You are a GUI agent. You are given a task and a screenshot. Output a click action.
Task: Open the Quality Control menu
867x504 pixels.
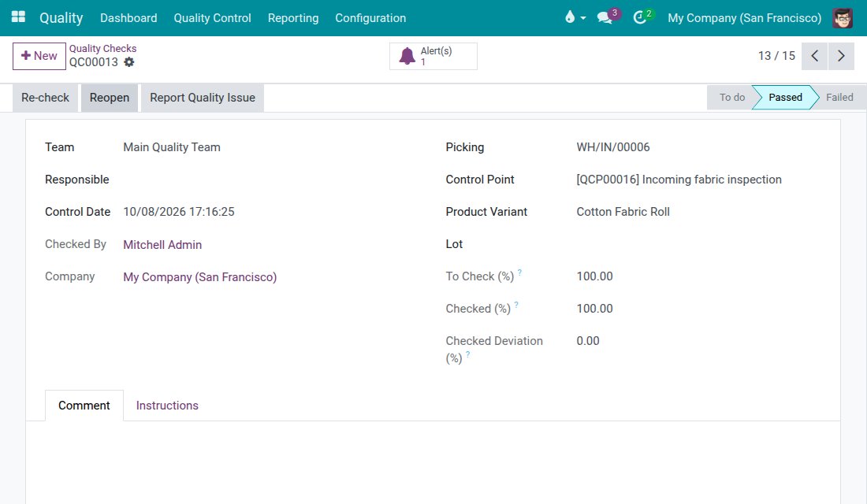tap(212, 17)
